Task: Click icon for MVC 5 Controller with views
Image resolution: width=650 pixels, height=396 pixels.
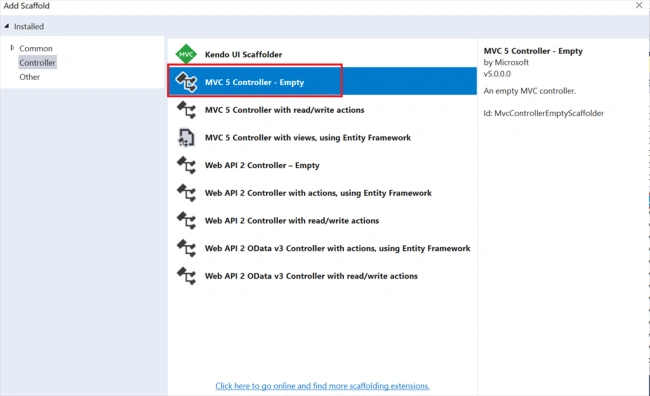Action: (186, 137)
